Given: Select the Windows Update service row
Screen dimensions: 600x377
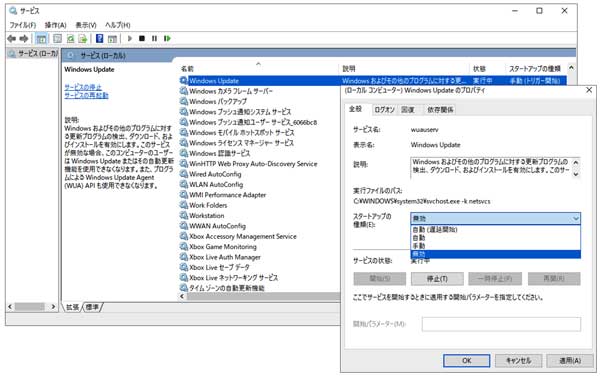Looking at the screenshot, I should [x=373, y=81].
